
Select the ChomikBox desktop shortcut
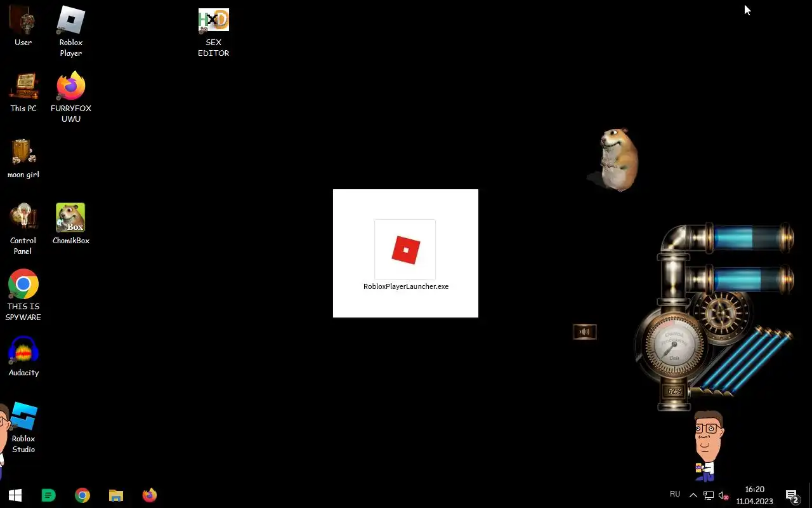coord(71,224)
